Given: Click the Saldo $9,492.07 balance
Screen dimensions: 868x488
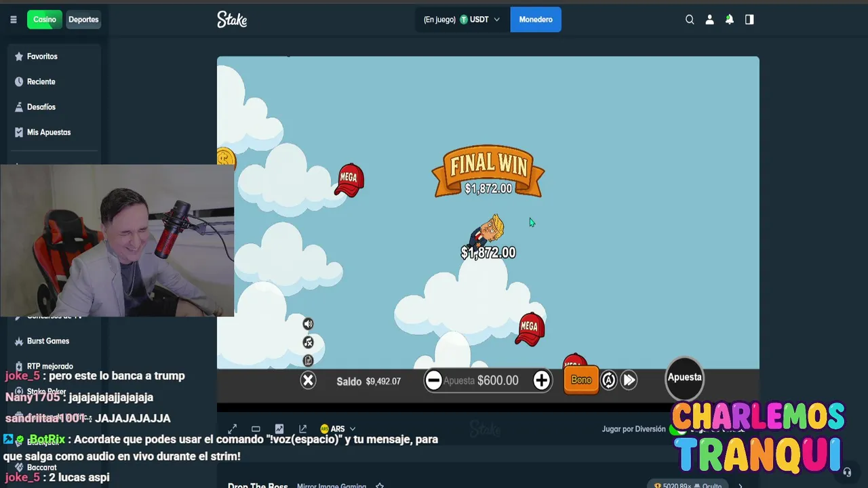Looking at the screenshot, I should [x=368, y=381].
